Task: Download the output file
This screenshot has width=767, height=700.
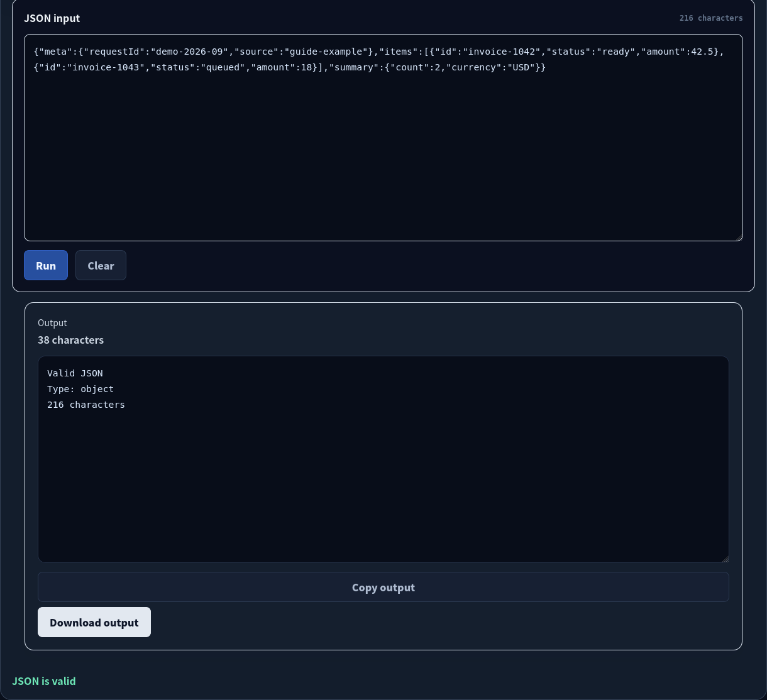Action: (x=94, y=622)
